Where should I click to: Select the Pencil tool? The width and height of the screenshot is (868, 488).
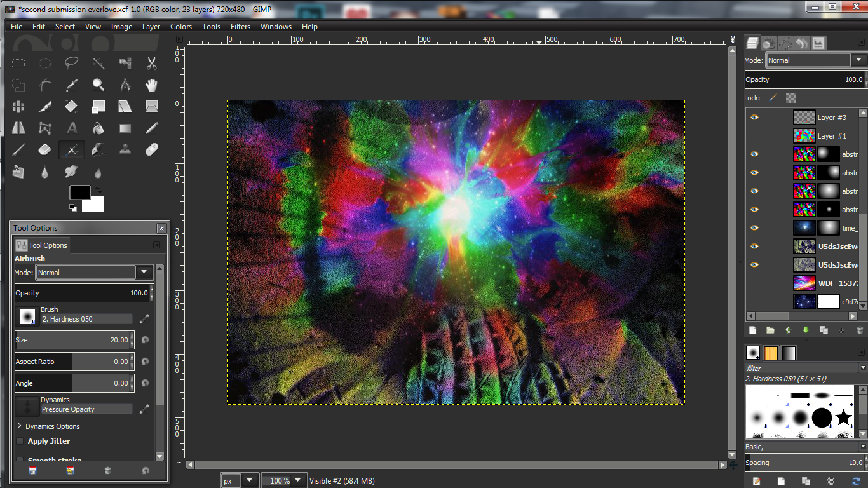point(151,128)
